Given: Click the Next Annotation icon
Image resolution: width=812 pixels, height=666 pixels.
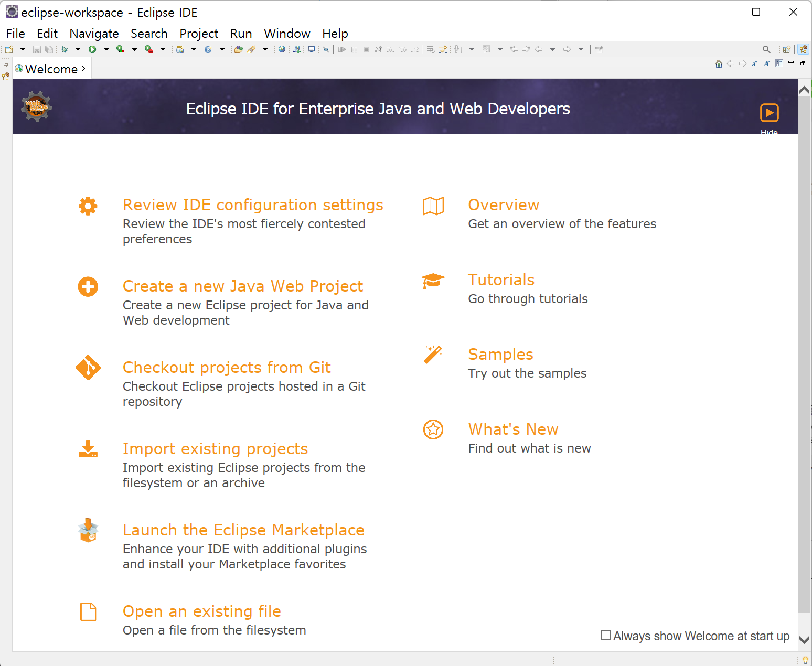Looking at the screenshot, I should 458,49.
